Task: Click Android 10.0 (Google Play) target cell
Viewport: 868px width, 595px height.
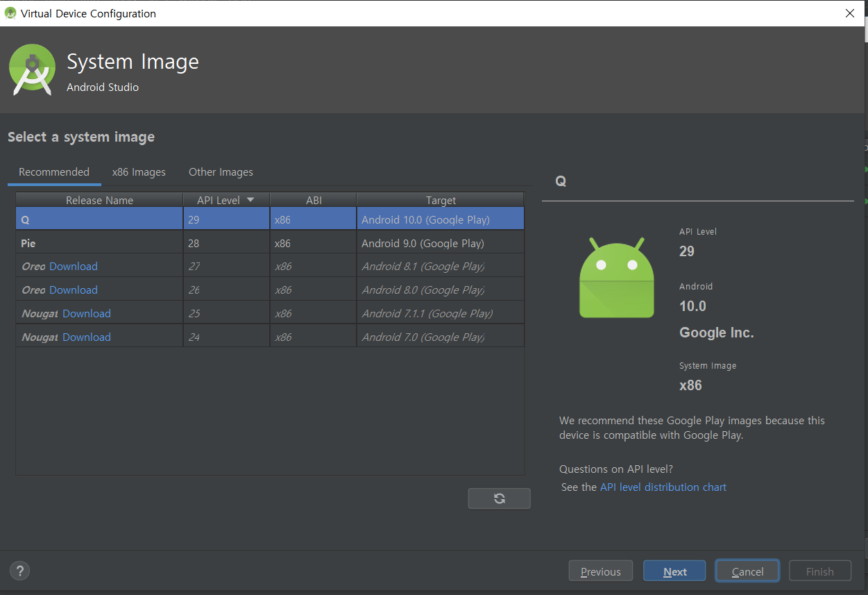Action: tap(441, 219)
